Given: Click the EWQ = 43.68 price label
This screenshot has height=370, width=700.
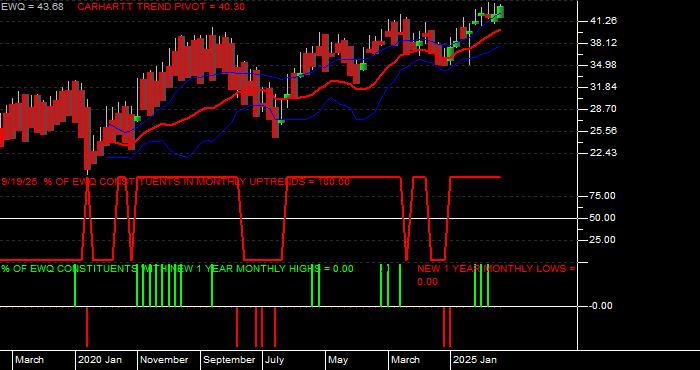Looking at the screenshot, I should tap(32, 7).
